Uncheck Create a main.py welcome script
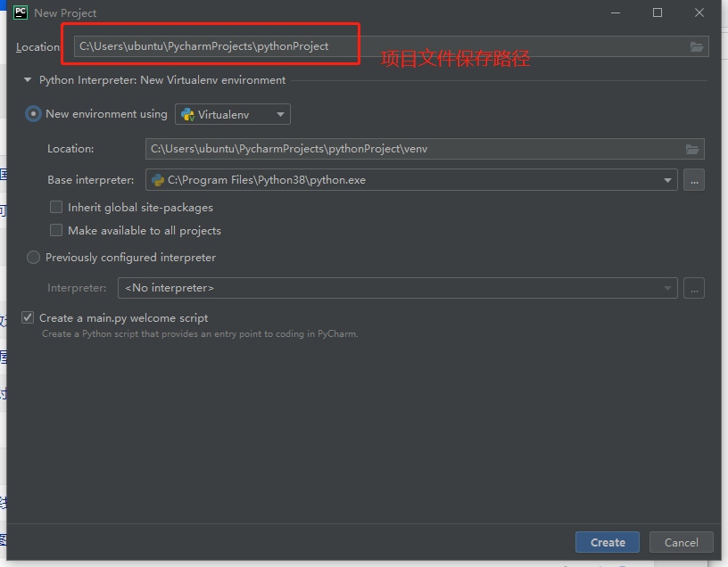 pyautogui.click(x=28, y=318)
